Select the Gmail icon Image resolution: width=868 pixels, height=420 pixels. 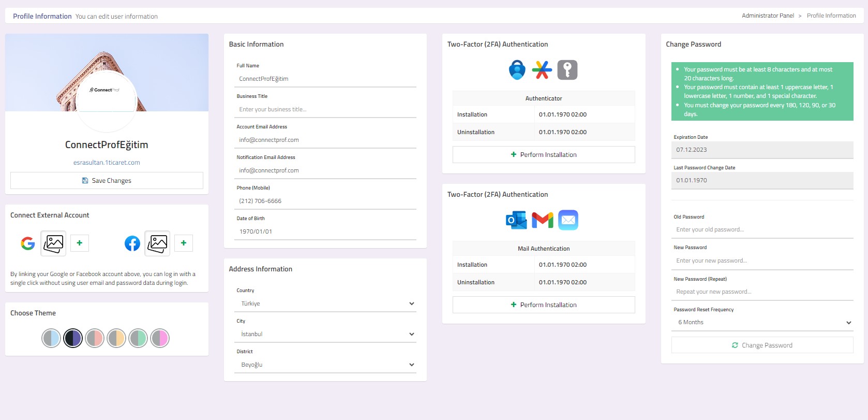(542, 220)
